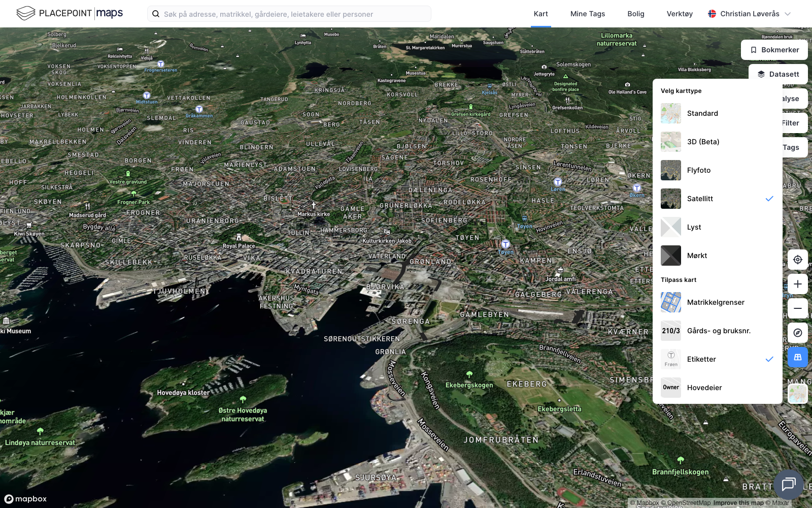Toggle Gårds- og bruksnr. overlay
The height and width of the screenshot is (508, 812).
coord(718,331)
